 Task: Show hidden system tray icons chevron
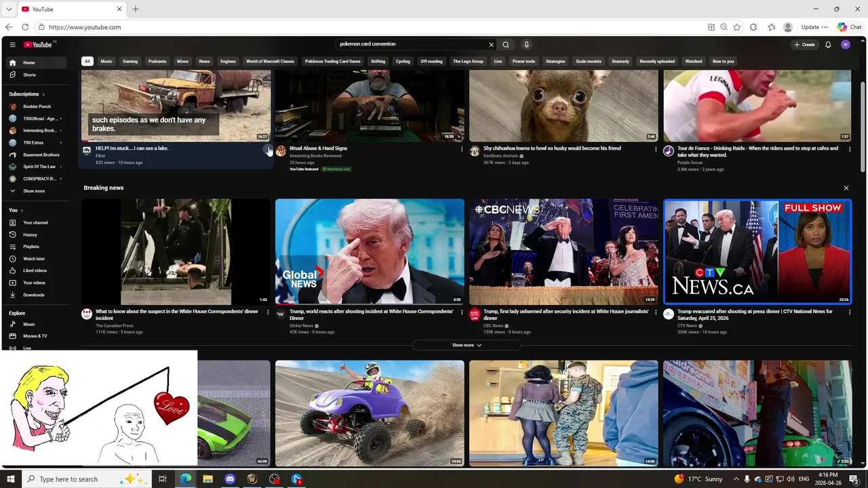click(x=736, y=479)
